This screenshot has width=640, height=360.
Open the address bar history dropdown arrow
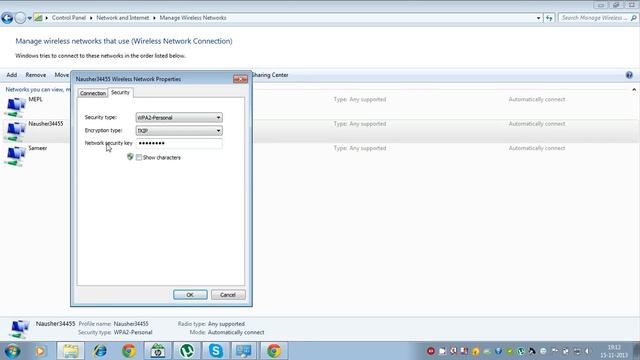[x=538, y=18]
